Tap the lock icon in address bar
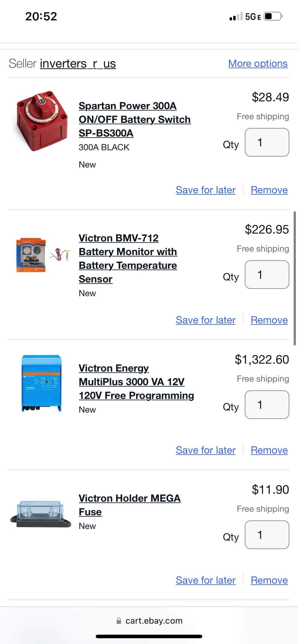Screen dimensions: 298x644 point(119,621)
